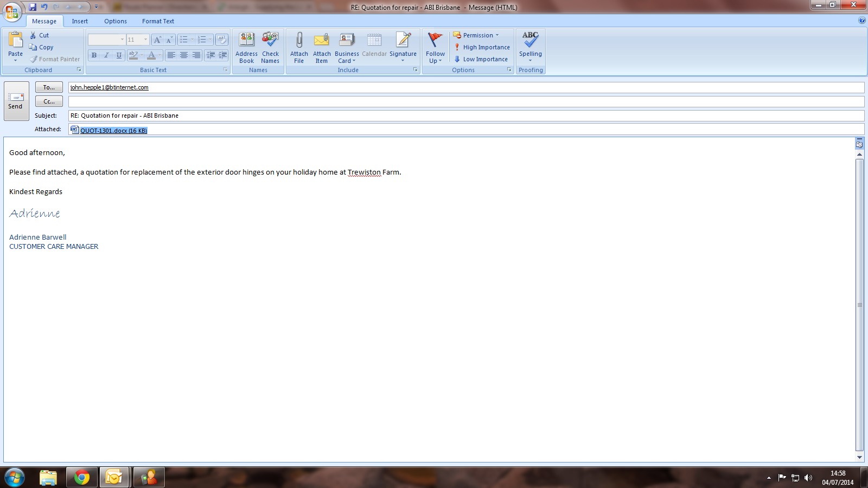Expand the Signature dropdown

(x=403, y=60)
